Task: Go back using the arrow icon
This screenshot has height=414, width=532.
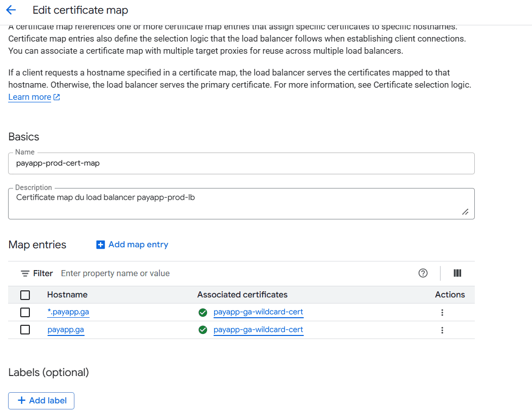Action: tap(11, 10)
